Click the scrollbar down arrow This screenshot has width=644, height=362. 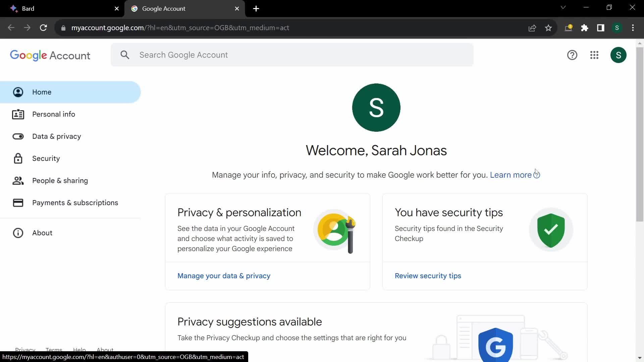(640, 358)
